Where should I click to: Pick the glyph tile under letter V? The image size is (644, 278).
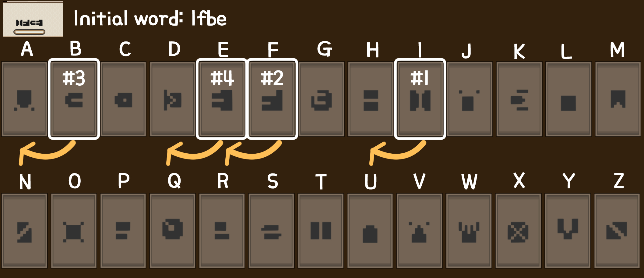click(419, 231)
